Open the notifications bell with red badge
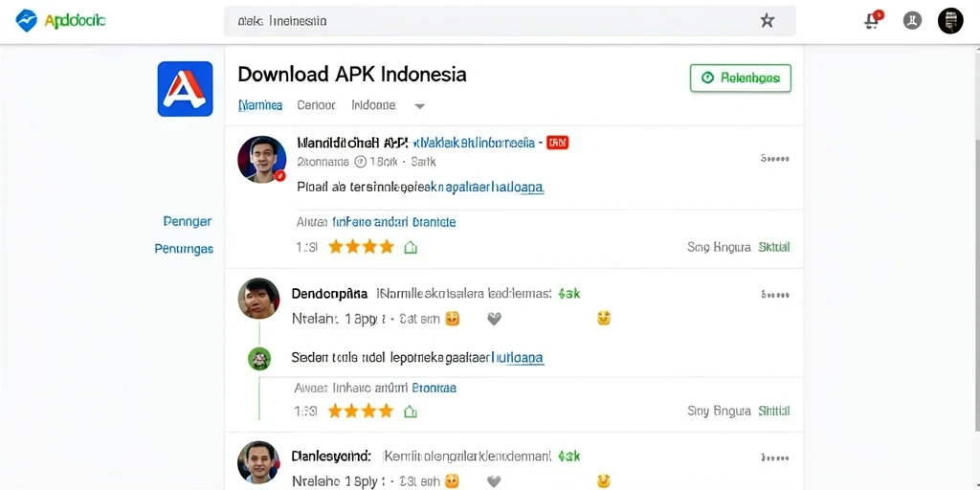This screenshot has height=490, width=980. tap(873, 20)
